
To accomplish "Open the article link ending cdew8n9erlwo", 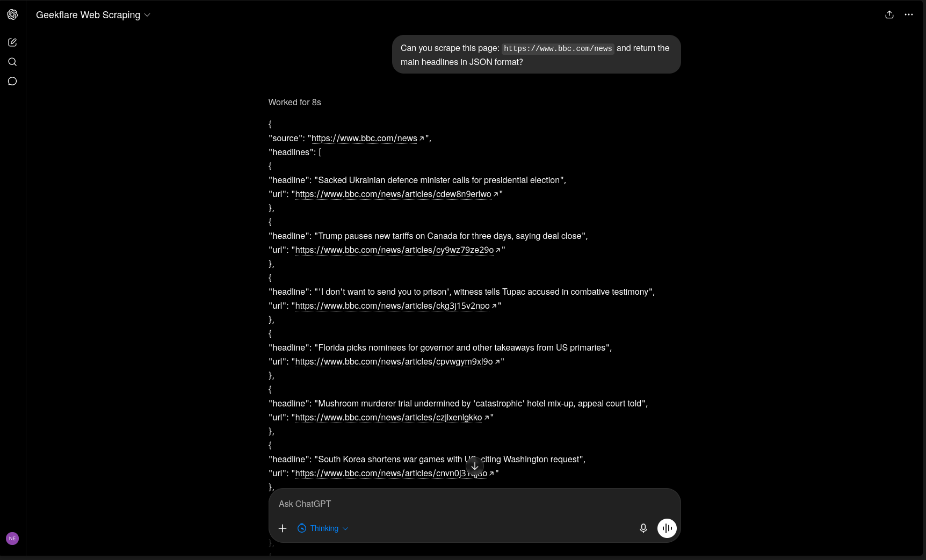I will [x=397, y=194].
